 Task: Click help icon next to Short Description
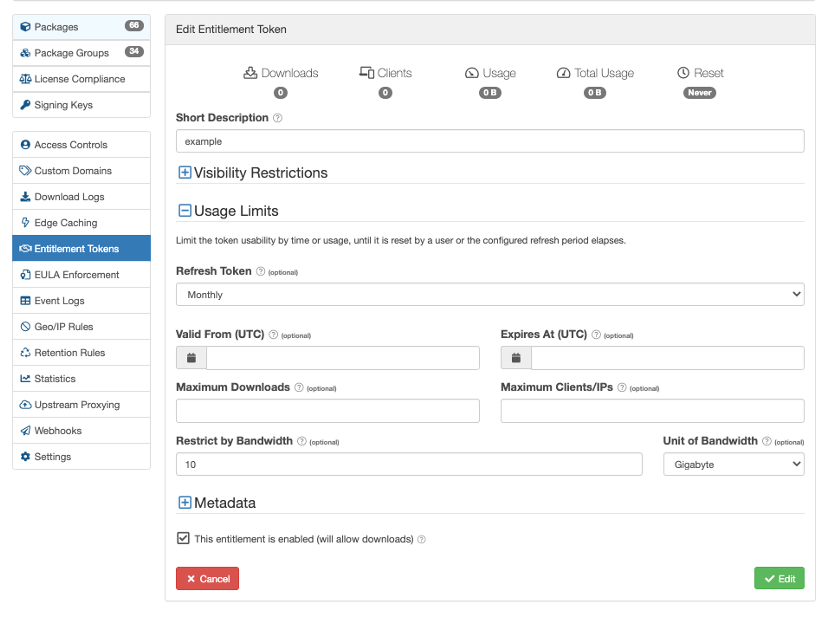277,118
